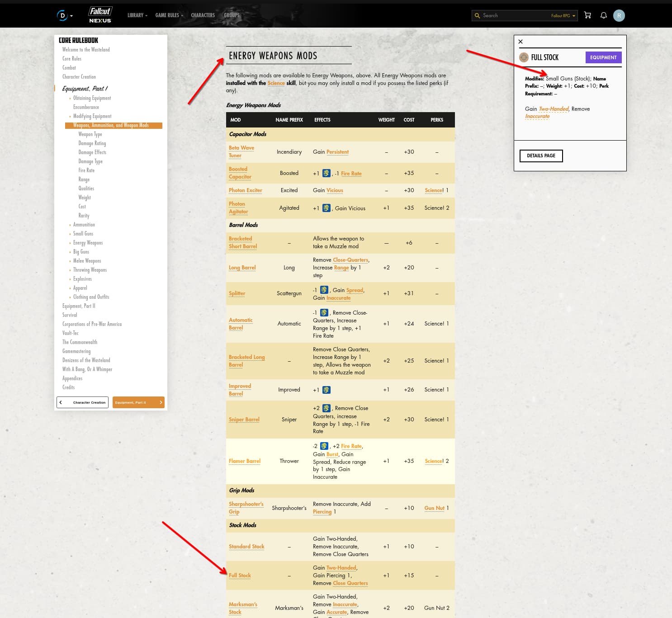This screenshot has height=618, width=672.
Task: Expand the Modifying Equipment section
Action: tap(70, 116)
